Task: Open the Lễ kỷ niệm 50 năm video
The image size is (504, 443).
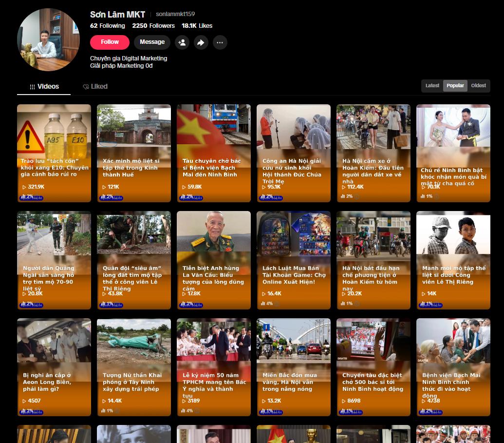Action: coord(214,367)
